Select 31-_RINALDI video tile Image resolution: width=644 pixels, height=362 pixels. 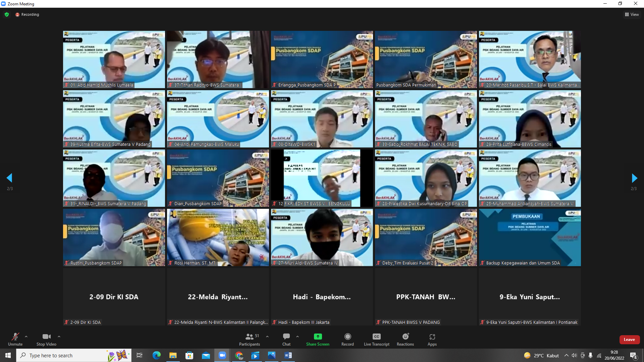tap(114, 178)
